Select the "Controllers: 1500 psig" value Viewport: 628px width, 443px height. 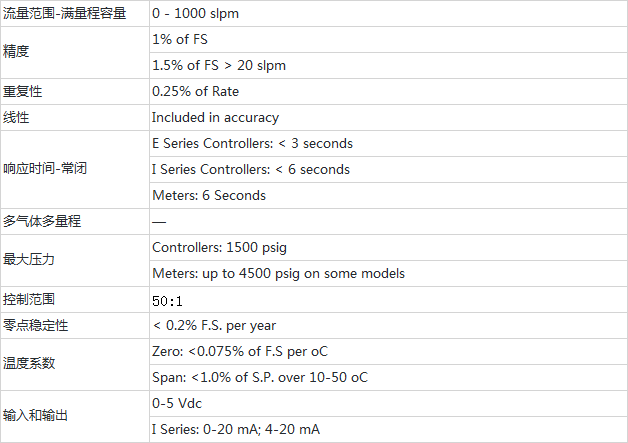pos(219,247)
